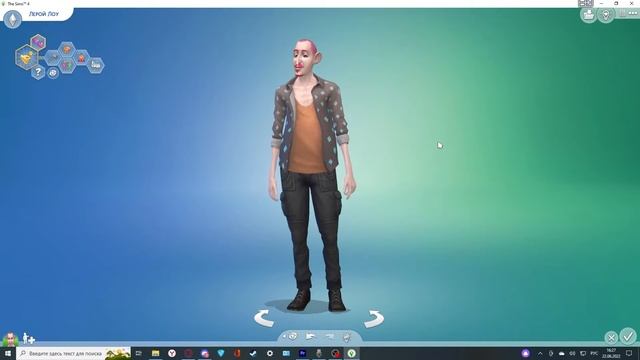Add a new Sim to household
The height and width of the screenshot is (360, 640).
tap(28, 338)
